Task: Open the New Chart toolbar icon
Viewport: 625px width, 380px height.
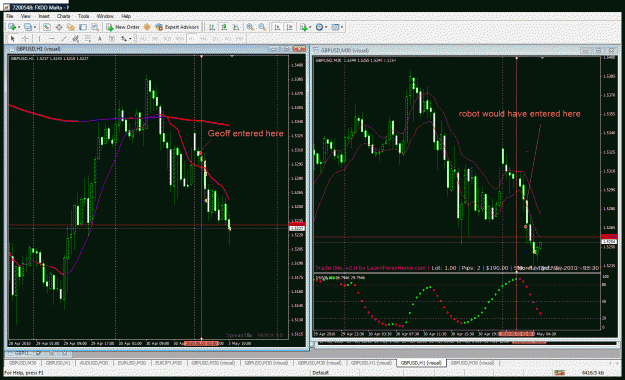Action: click(12, 27)
